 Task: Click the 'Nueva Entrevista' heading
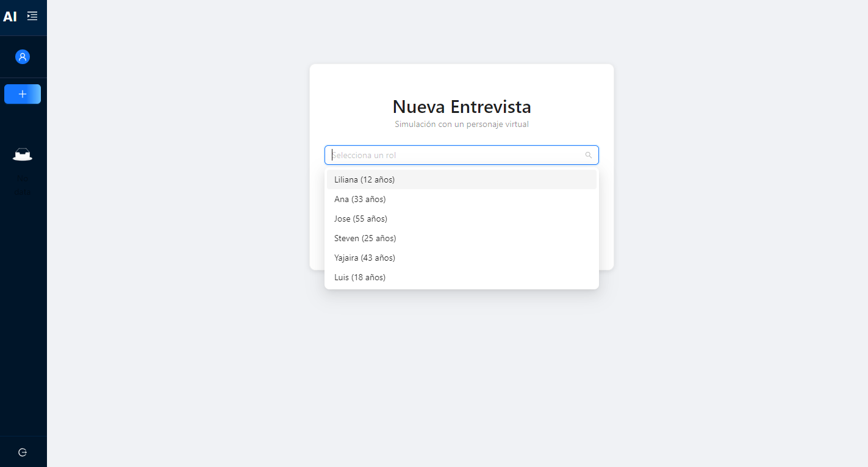coord(462,107)
